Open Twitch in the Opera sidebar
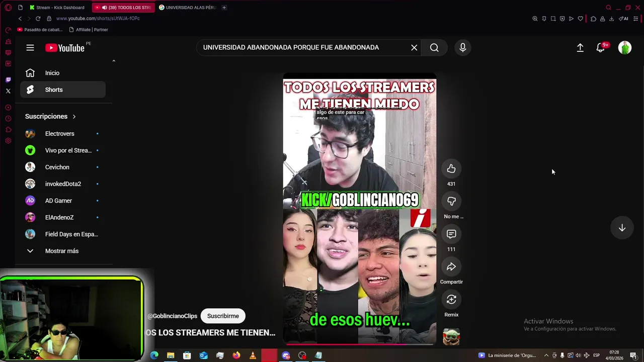Viewport: 644px width, 362px height. 8,80
